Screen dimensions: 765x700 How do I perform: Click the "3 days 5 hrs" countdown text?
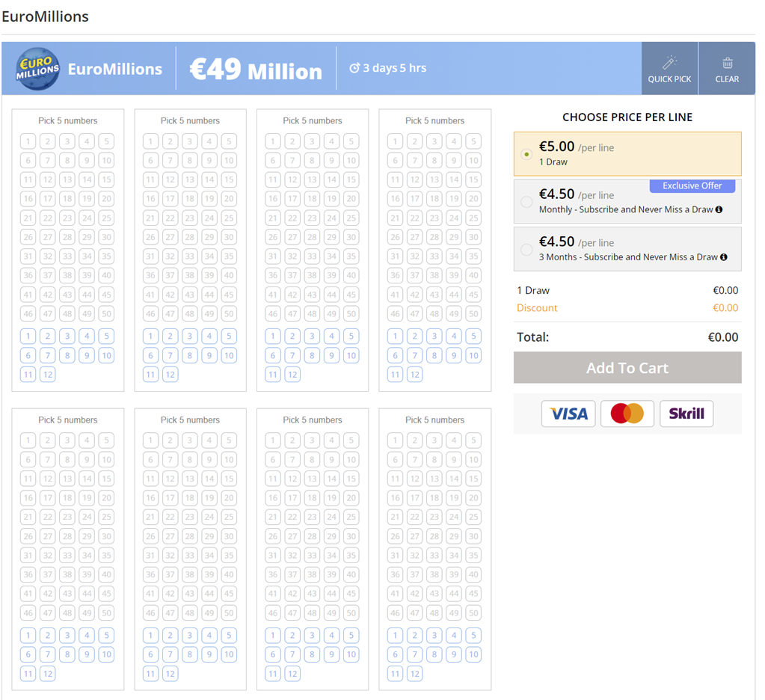[395, 68]
